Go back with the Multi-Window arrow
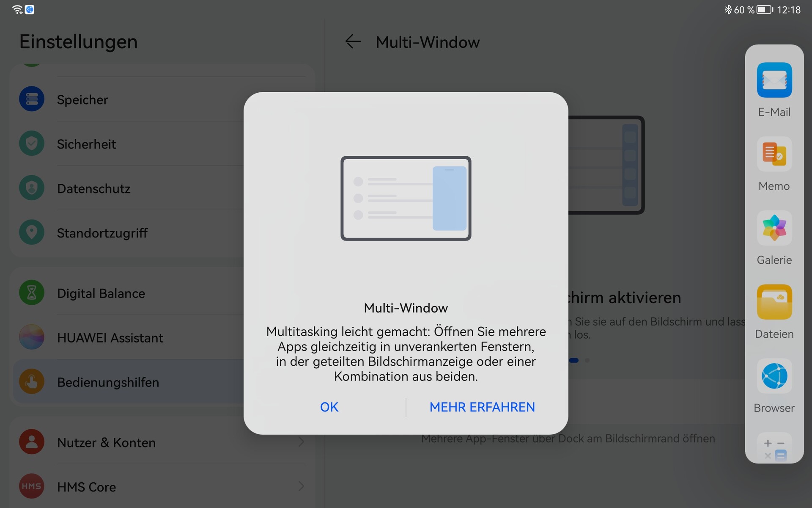Screen dimensions: 812x508 [x=353, y=42]
